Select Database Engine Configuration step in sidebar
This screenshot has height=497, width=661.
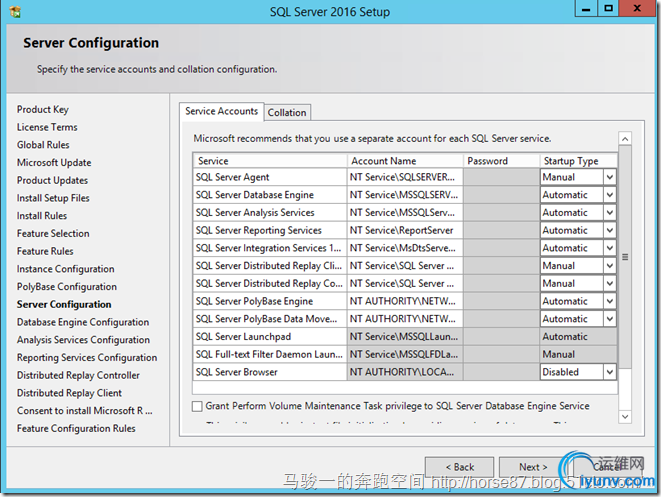coord(83,322)
